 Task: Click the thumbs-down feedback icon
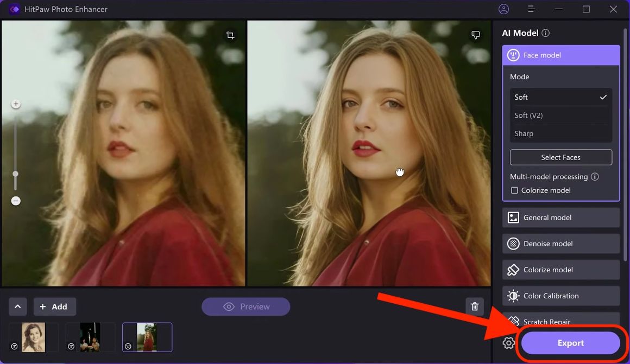click(476, 35)
